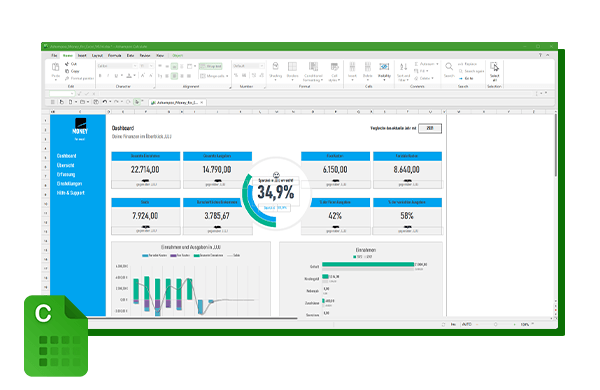Click the Paste icon in the ribbon
This screenshot has width=600, height=390.
click(55, 68)
